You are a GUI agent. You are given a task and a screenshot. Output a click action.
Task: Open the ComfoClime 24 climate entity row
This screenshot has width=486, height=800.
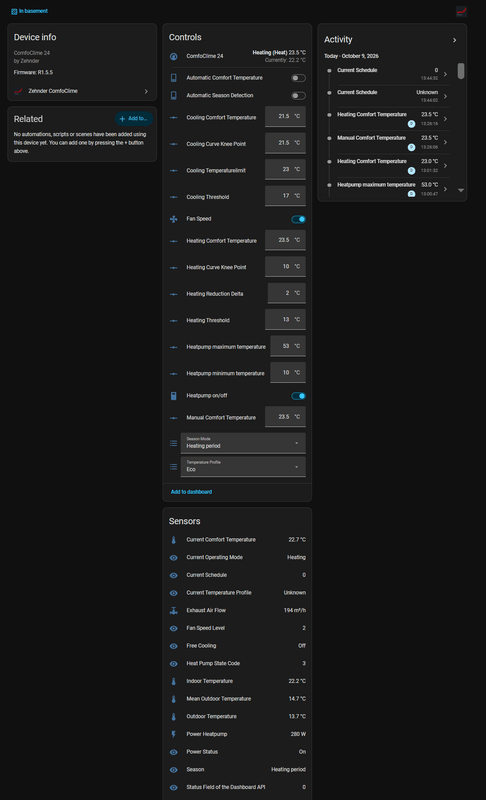(x=238, y=56)
